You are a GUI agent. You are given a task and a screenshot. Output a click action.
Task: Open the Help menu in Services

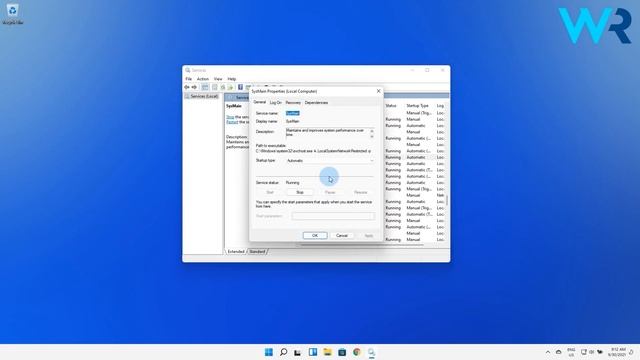232,79
